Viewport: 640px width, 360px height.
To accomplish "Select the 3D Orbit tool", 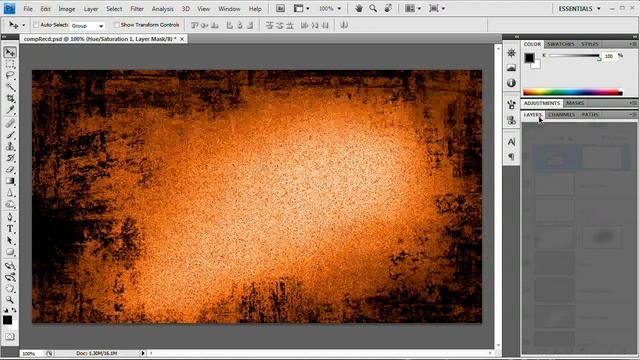I will [10, 277].
